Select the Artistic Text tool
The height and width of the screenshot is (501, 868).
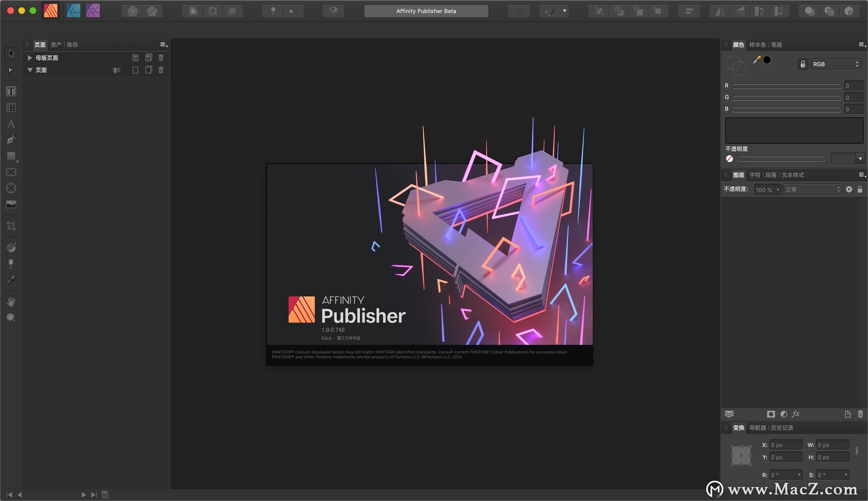pos(11,124)
